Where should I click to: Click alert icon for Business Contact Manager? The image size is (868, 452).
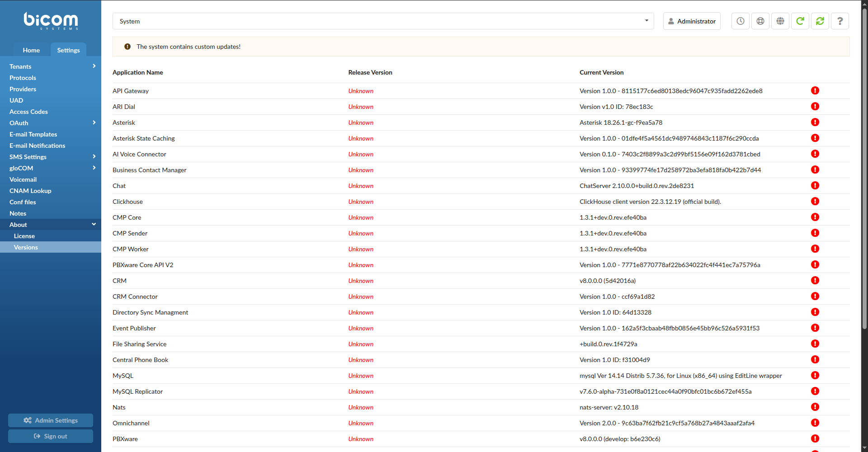point(815,169)
